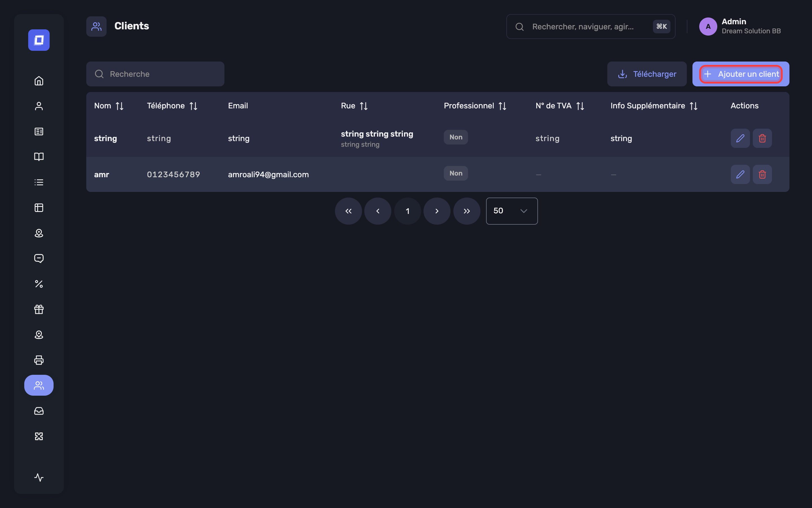Open the inbox tray icon in sidebar
The image size is (812, 508).
click(39, 411)
